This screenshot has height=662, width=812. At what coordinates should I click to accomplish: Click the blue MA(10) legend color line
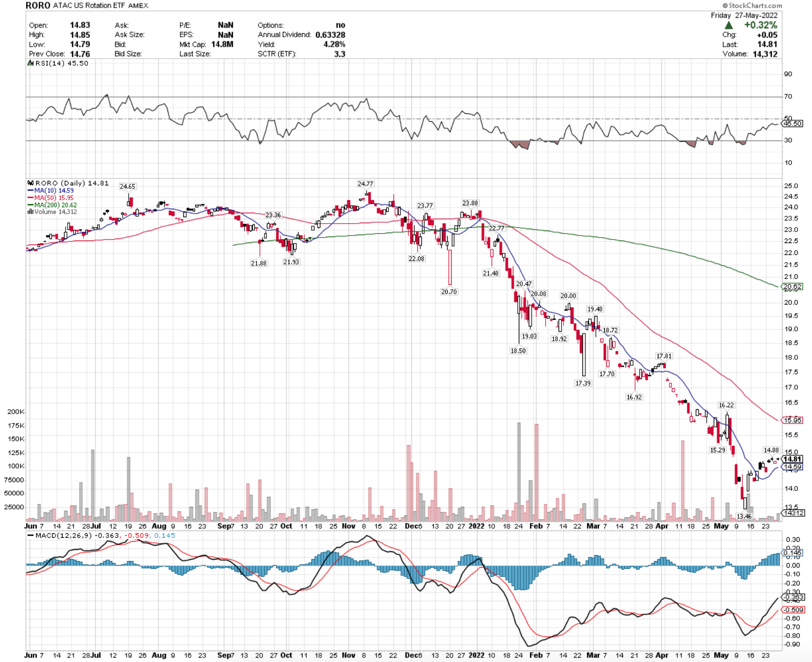click(30, 191)
